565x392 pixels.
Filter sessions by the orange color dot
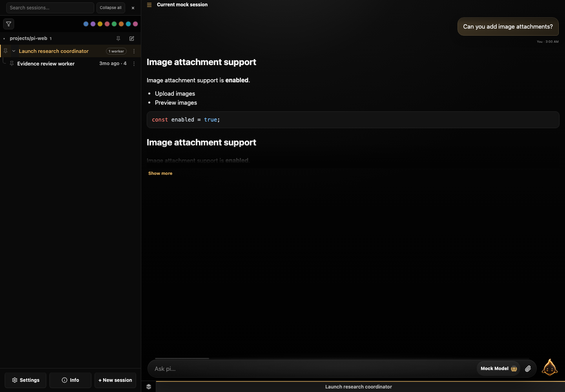tap(121, 24)
